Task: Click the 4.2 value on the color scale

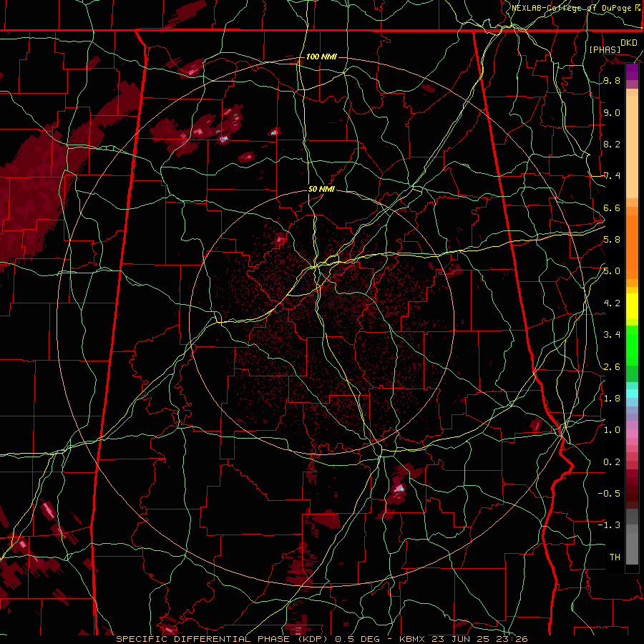Action: point(612,303)
